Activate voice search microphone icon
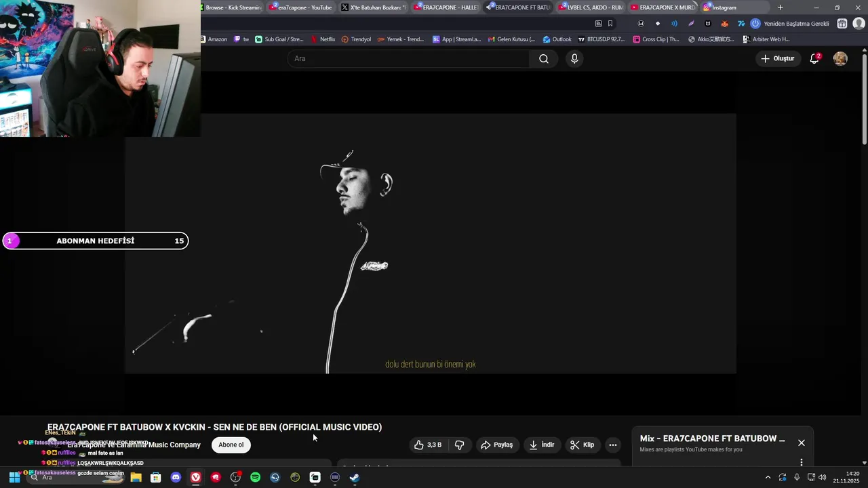Image resolution: width=868 pixels, height=488 pixels. pos(574,59)
